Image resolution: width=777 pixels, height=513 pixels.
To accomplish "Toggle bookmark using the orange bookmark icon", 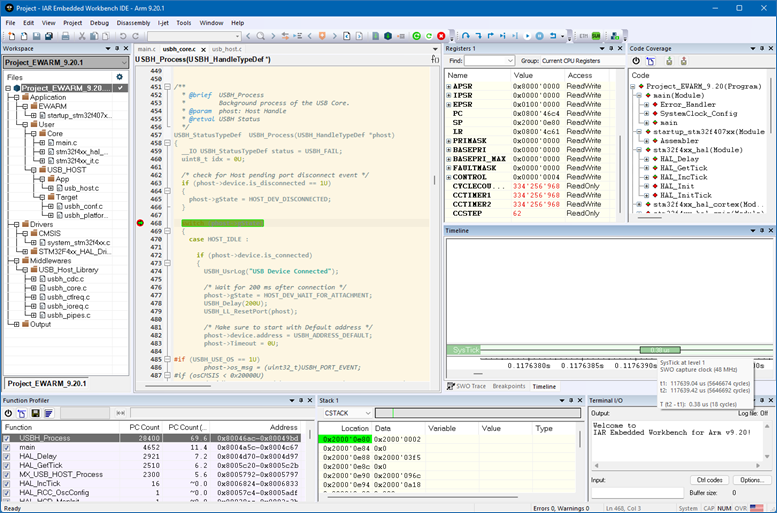I will pos(322,36).
